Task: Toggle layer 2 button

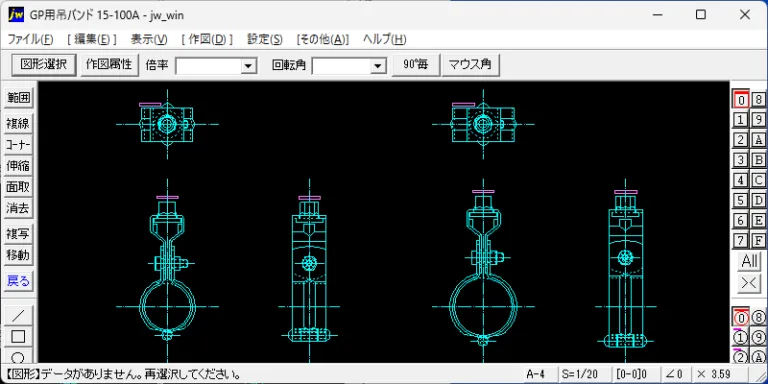Action: pos(741,140)
